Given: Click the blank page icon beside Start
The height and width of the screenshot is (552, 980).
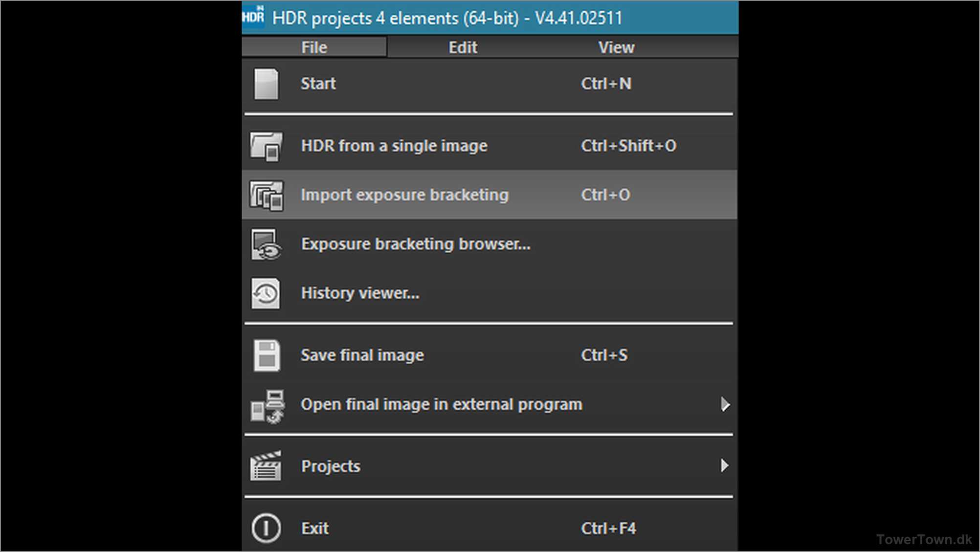Looking at the screenshot, I should [x=266, y=84].
